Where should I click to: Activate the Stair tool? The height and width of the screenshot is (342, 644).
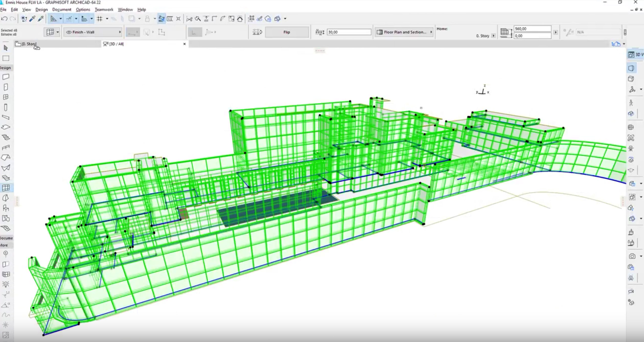[6, 137]
